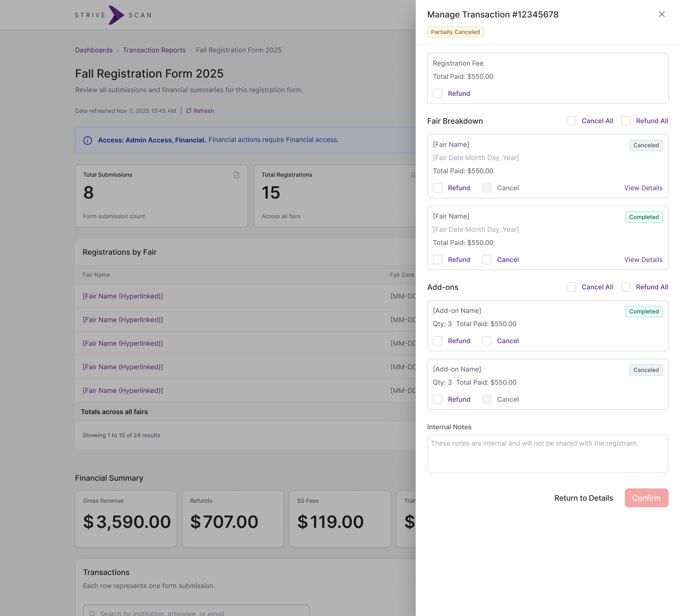Click the Completed badge on the first add-on
This screenshot has height=616, width=680.
point(644,312)
